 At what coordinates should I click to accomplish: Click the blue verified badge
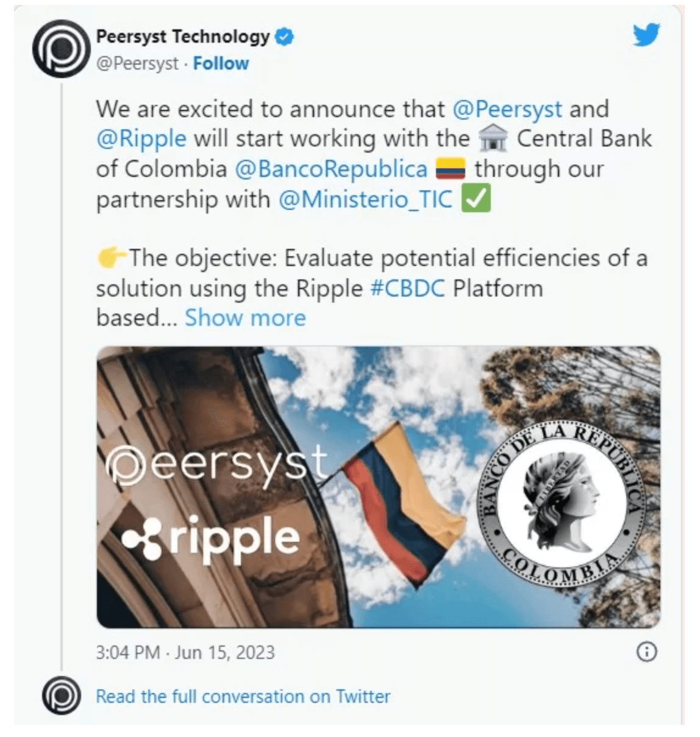284,37
